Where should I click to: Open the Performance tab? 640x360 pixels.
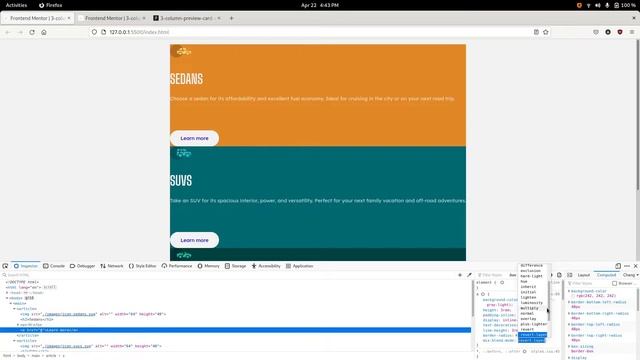click(177, 266)
